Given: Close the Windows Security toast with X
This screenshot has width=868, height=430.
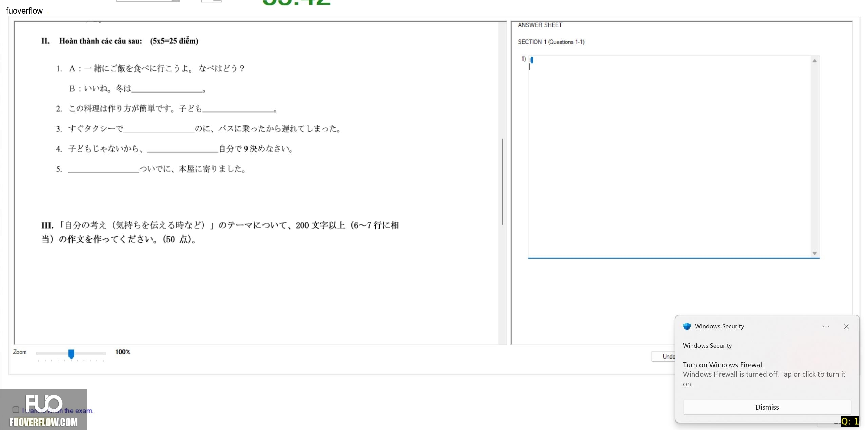Looking at the screenshot, I should (x=846, y=327).
